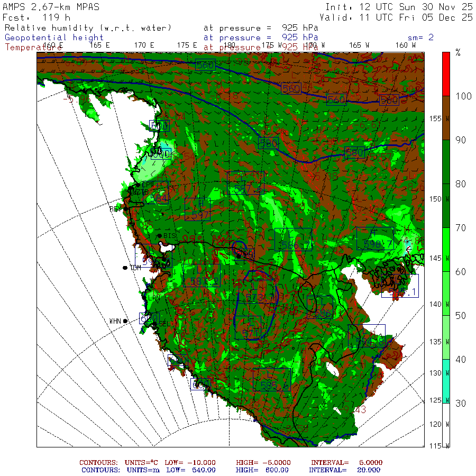Click the red 'Temperature' label

(33, 48)
